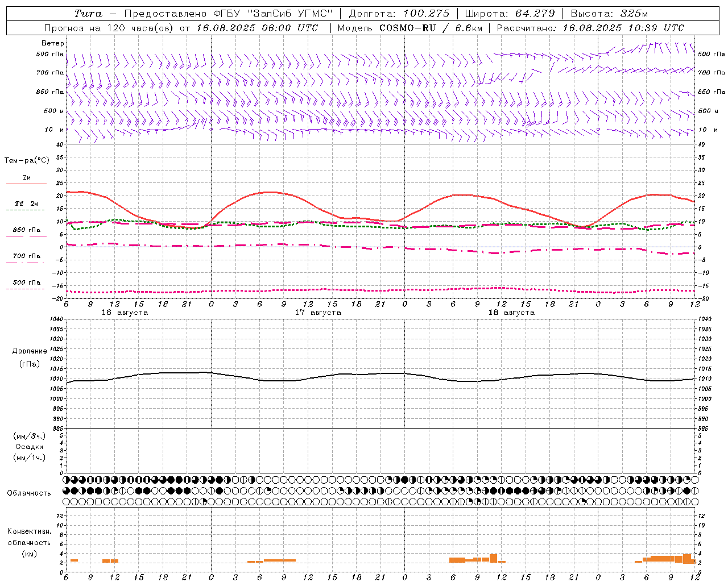Click the station name "Tura" in the header
Image resolution: width=728 pixels, height=582 pixels.
tap(89, 13)
